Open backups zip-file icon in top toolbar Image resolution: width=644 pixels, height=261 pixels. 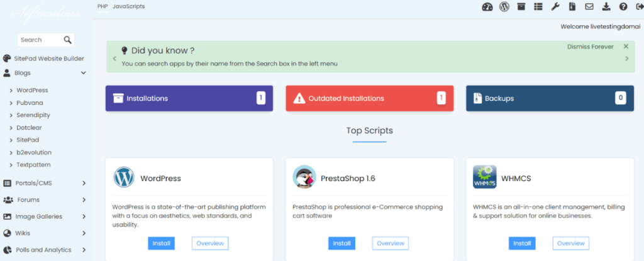click(572, 6)
